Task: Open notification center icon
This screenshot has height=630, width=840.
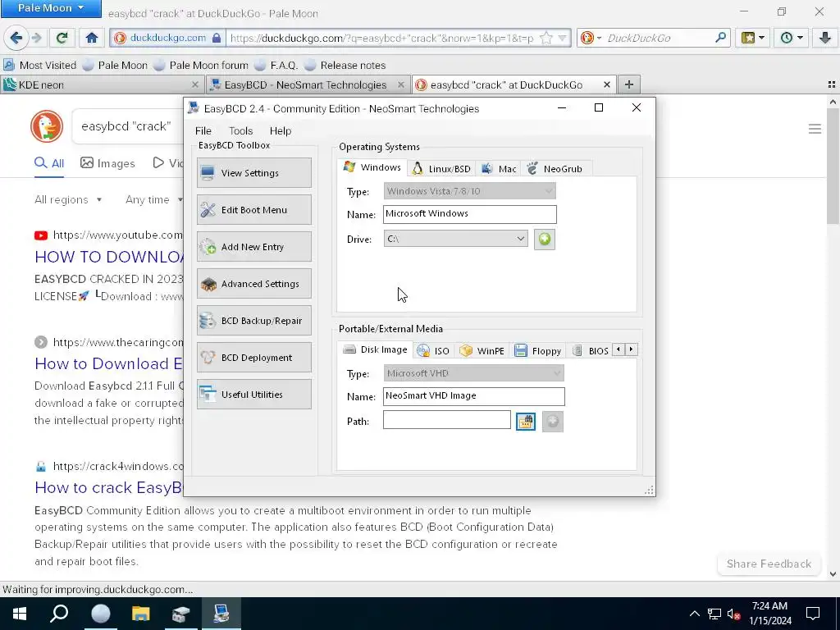Action: coord(813,614)
